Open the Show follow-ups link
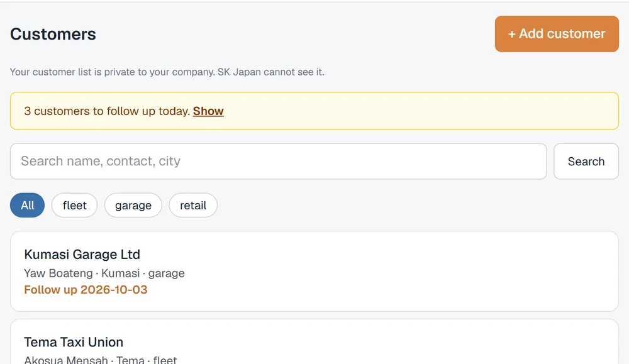Image resolution: width=629 pixels, height=364 pixels. (208, 111)
